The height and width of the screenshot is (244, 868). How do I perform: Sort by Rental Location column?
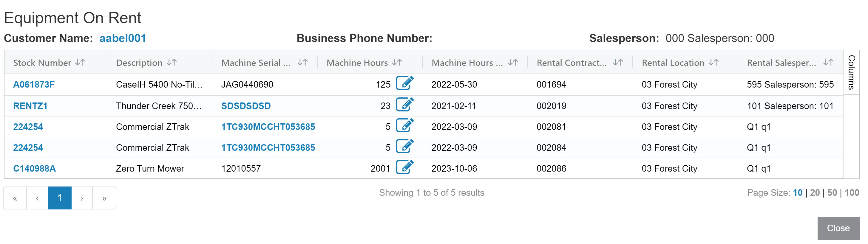[x=714, y=62]
